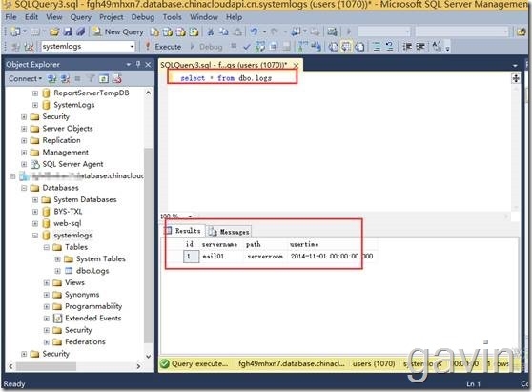Select the web-sql database
The image size is (532, 392).
[68, 224]
